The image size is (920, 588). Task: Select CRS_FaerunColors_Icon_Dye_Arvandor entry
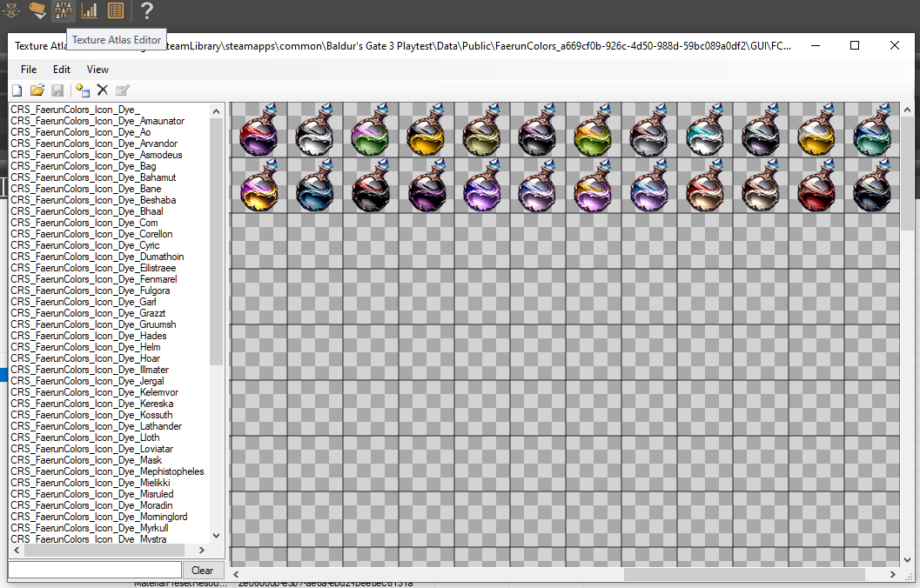click(94, 144)
